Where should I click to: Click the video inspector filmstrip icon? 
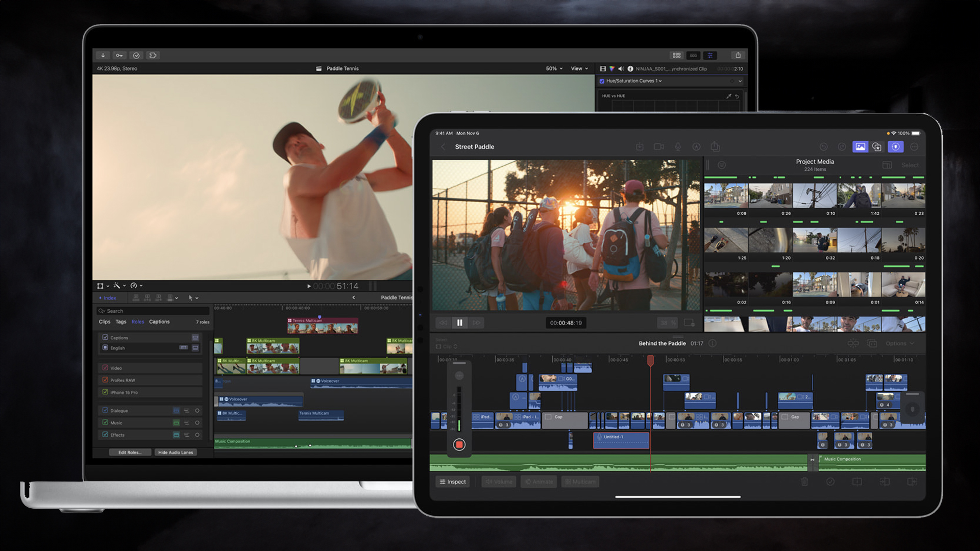point(603,68)
